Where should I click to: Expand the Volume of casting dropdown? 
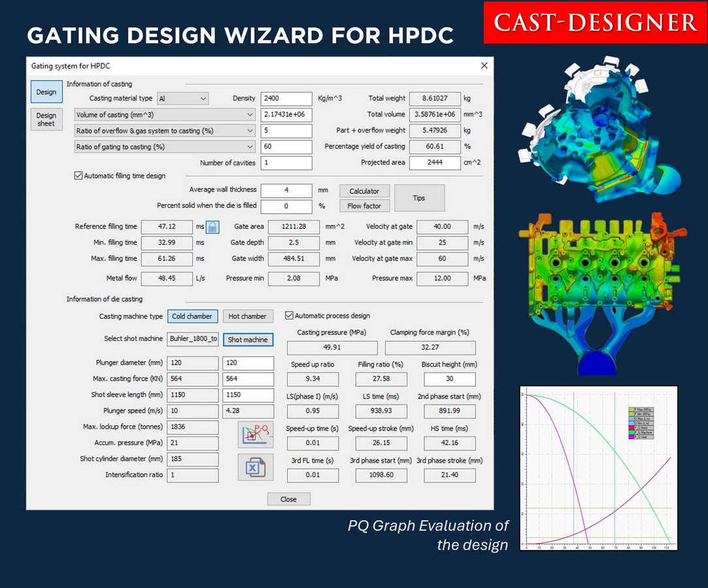click(x=165, y=115)
